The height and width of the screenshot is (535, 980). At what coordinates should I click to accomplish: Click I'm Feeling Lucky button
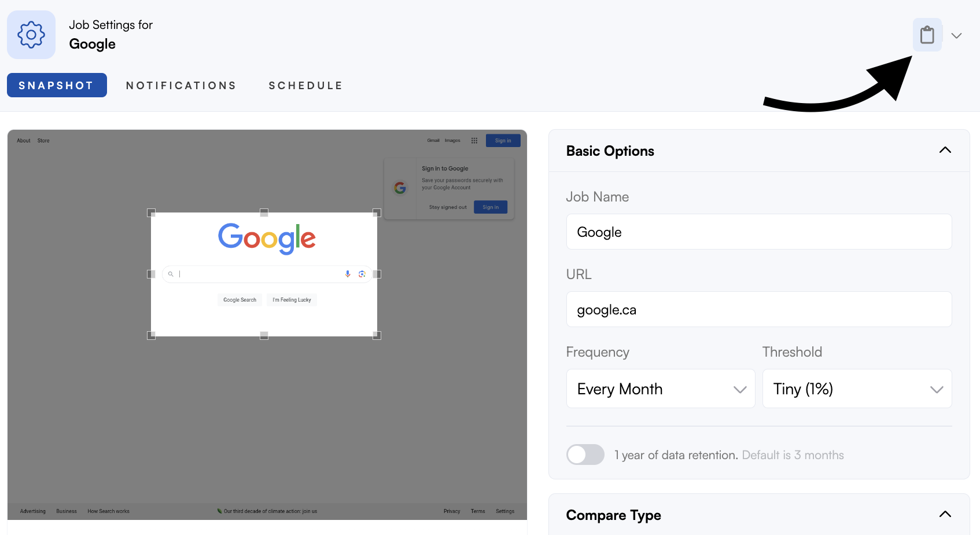click(292, 300)
